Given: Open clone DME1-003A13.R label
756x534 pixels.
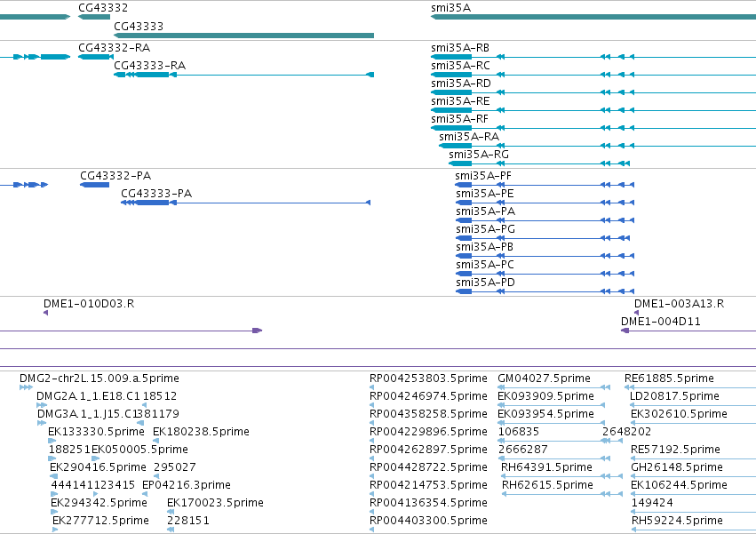Looking at the screenshot, I should click(x=679, y=304).
